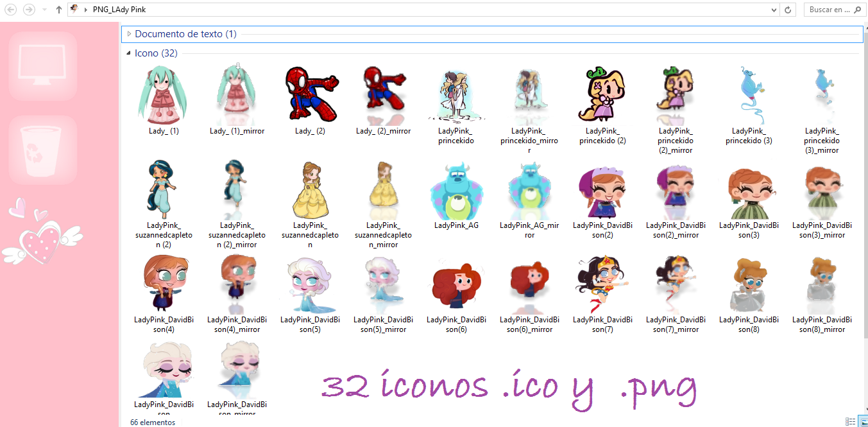The image size is (868, 427).
Task: Select the Lady_ (2)_mirror icon file
Action: (x=384, y=95)
